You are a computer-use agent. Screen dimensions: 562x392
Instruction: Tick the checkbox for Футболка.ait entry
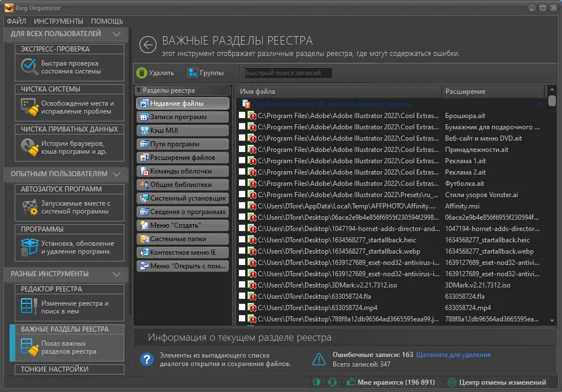[242, 183]
